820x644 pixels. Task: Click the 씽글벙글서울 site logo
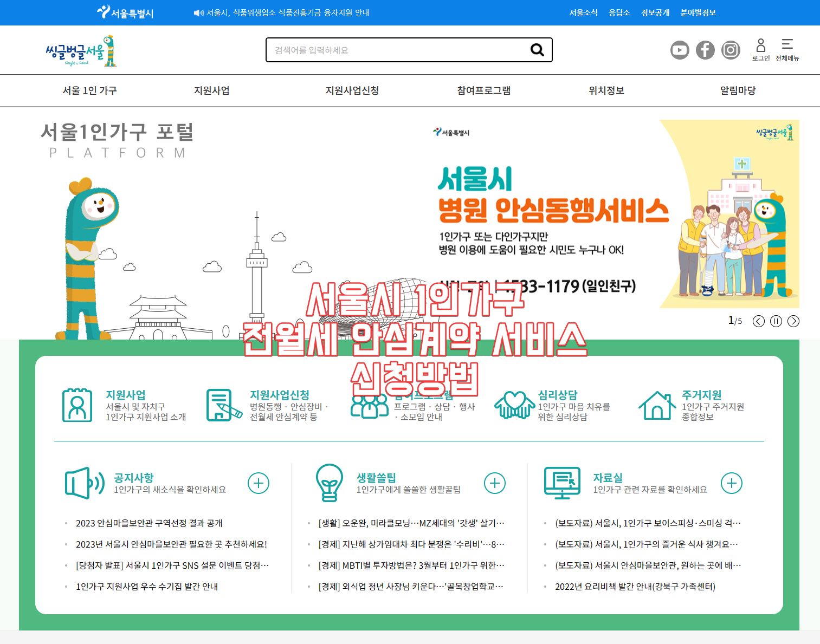click(81, 51)
